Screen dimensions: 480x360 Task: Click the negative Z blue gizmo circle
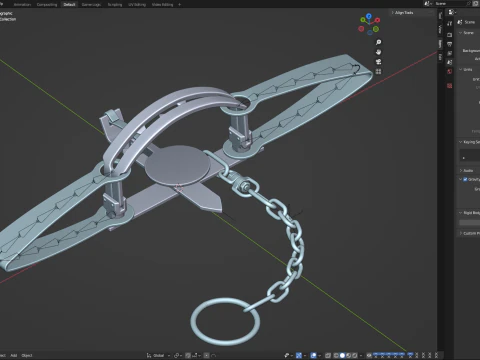click(x=370, y=33)
